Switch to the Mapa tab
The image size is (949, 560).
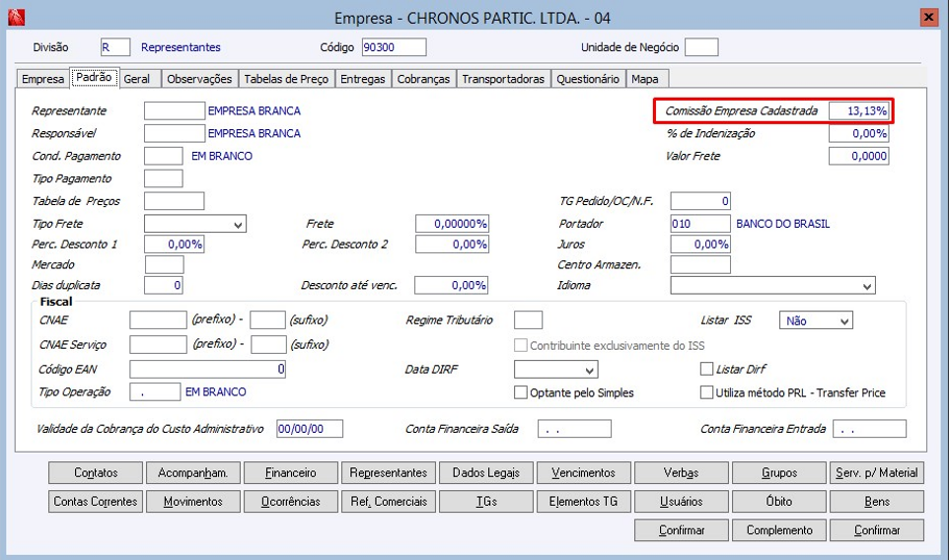[x=645, y=79]
